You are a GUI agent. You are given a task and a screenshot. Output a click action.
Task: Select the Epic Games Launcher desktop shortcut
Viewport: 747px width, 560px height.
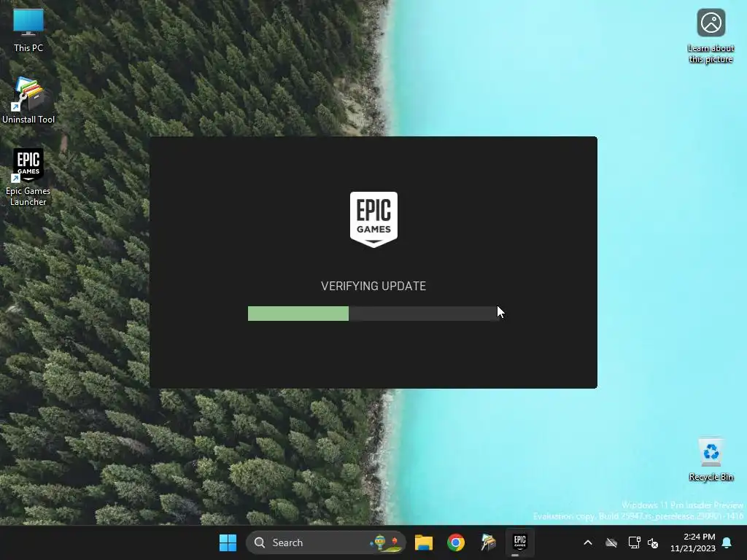[x=28, y=176]
